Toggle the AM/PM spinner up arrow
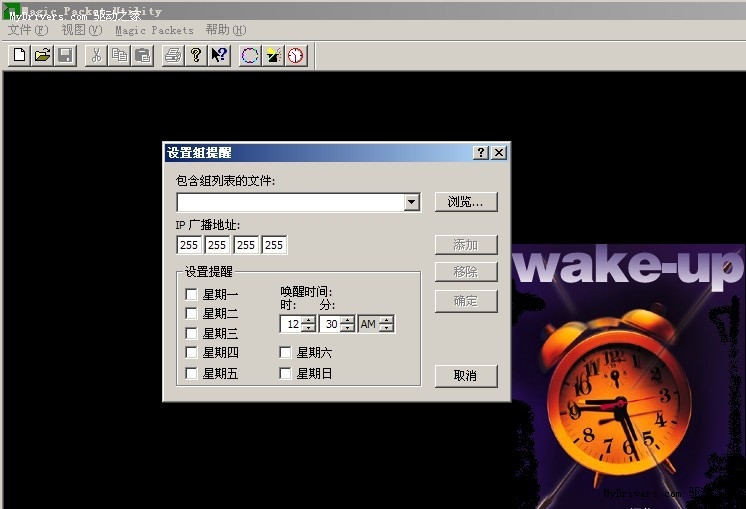 (x=386, y=320)
